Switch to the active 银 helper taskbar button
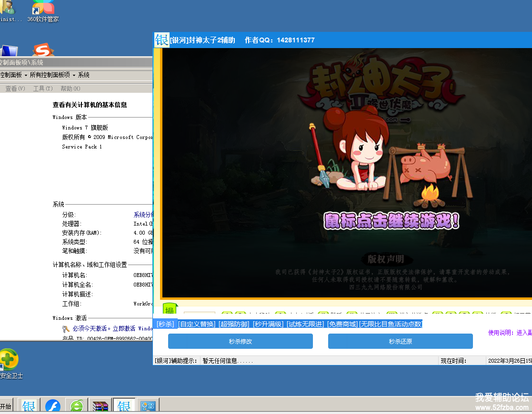 point(124,405)
